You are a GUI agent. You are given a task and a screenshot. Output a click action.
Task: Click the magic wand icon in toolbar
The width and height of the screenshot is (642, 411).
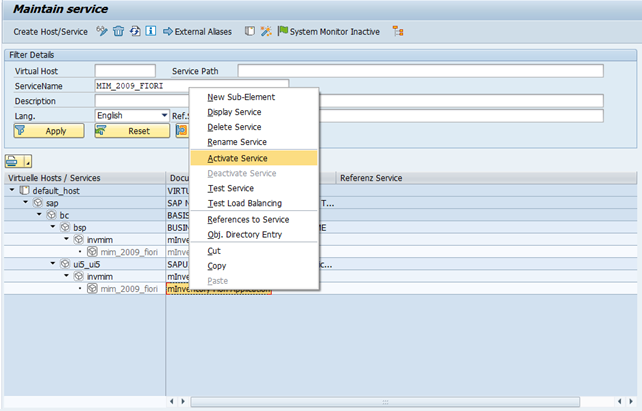pos(266,32)
